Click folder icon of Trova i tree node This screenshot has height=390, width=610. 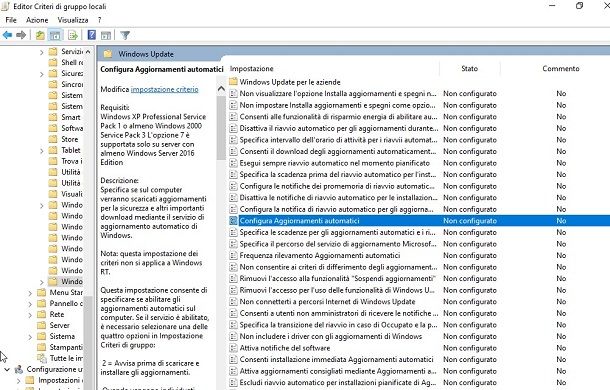53,161
